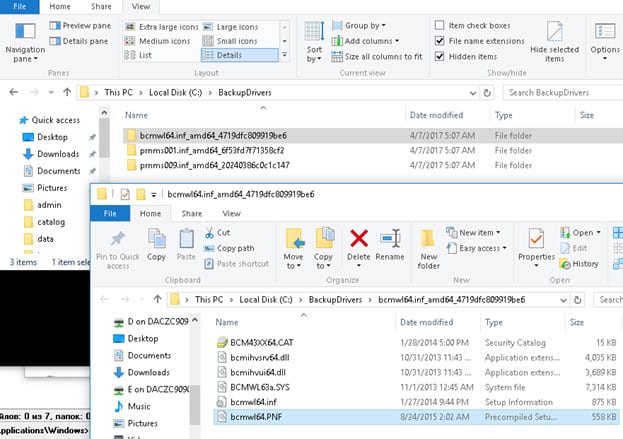This screenshot has height=439, width=623.
Task: Click Size all columns to fit
Action: [377, 57]
